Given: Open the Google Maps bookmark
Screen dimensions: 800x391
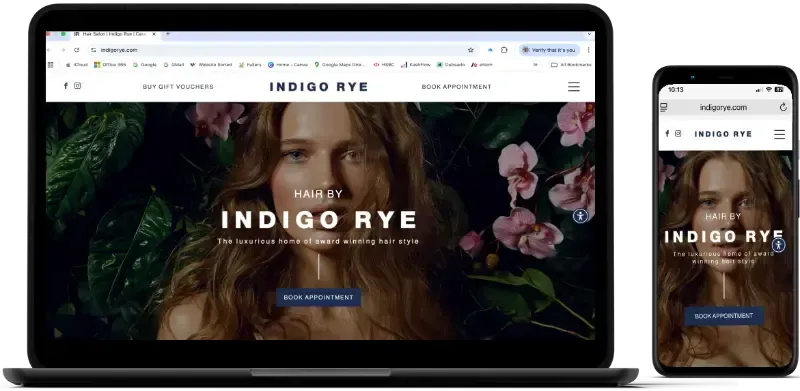Looking at the screenshot, I should 340,65.
